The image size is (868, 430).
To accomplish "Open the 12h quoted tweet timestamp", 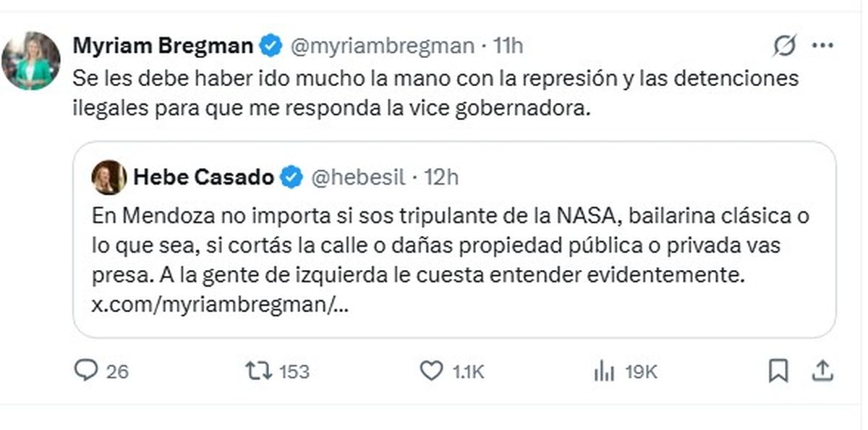I will [441, 177].
